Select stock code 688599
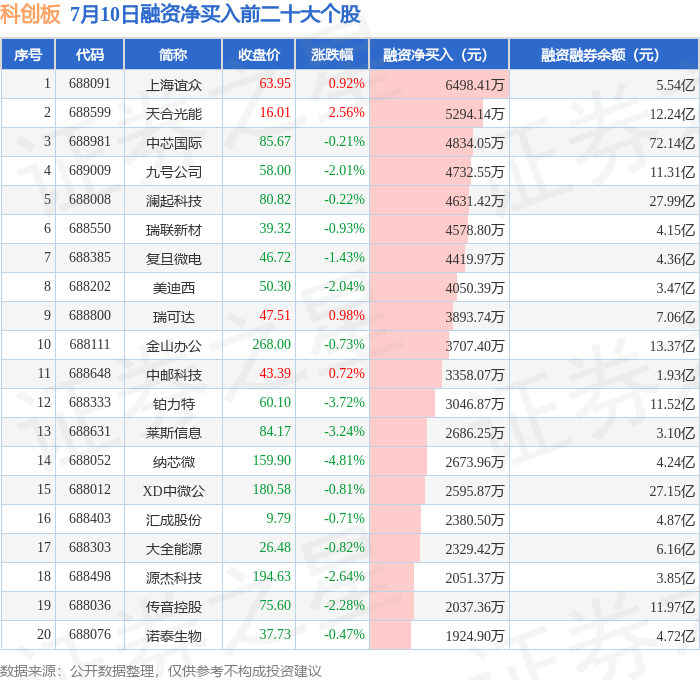The width and height of the screenshot is (700, 680). (x=89, y=113)
